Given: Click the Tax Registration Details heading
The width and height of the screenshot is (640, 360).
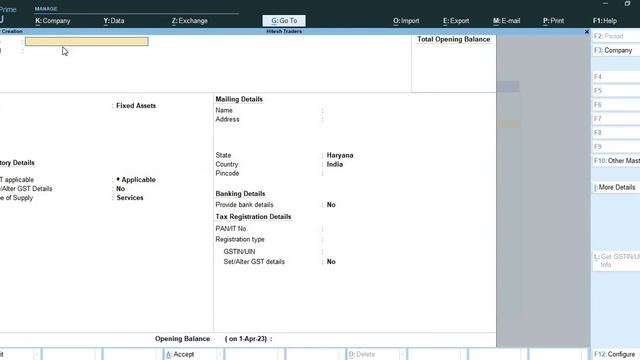Looking at the screenshot, I should tap(253, 217).
